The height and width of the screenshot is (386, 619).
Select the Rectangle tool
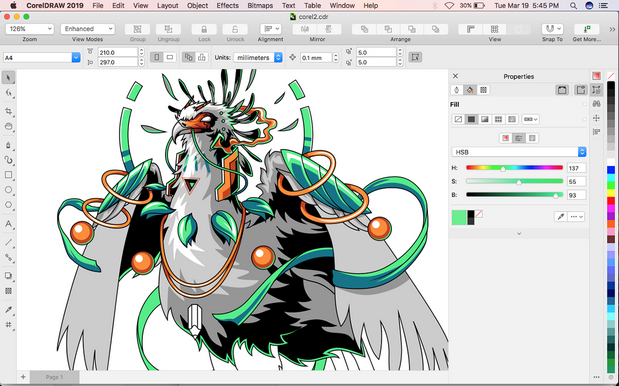click(8, 175)
